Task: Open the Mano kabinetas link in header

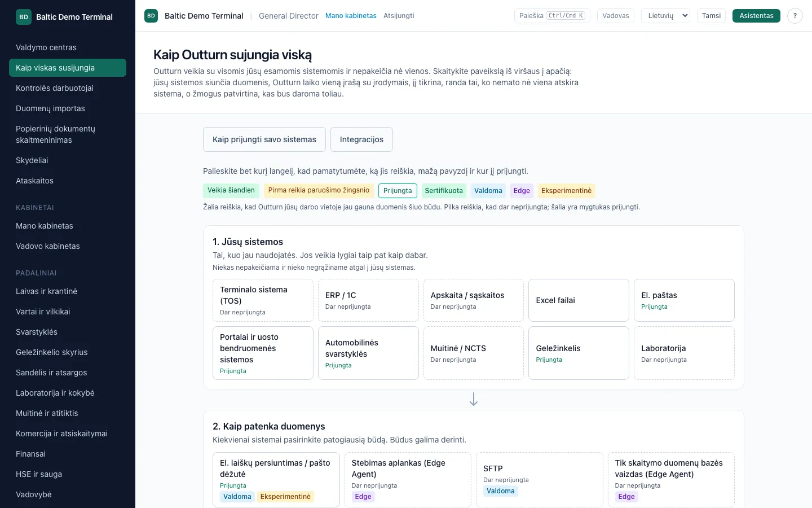Action: pos(351,16)
